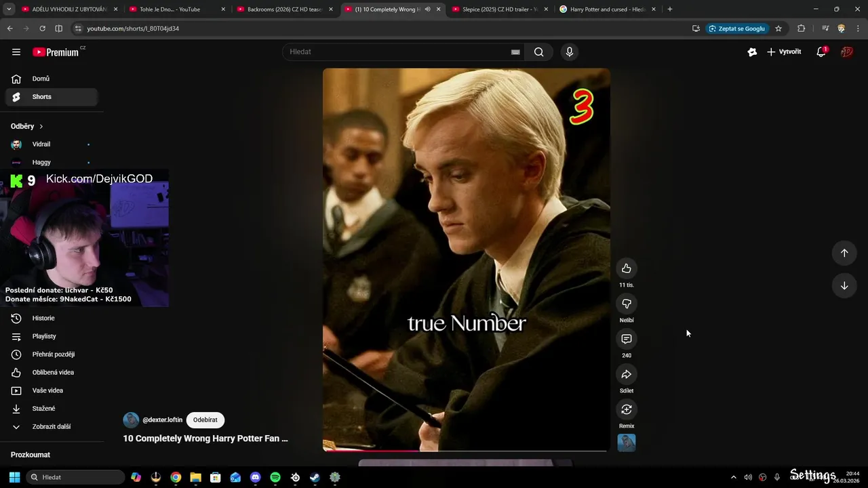Pause the playing short video

[x=467, y=260]
